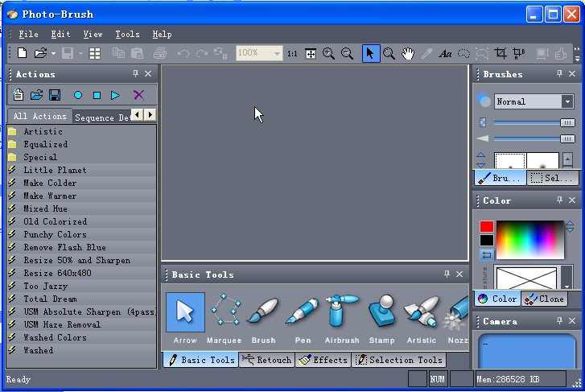Swap foreground and background colors

click(487, 255)
